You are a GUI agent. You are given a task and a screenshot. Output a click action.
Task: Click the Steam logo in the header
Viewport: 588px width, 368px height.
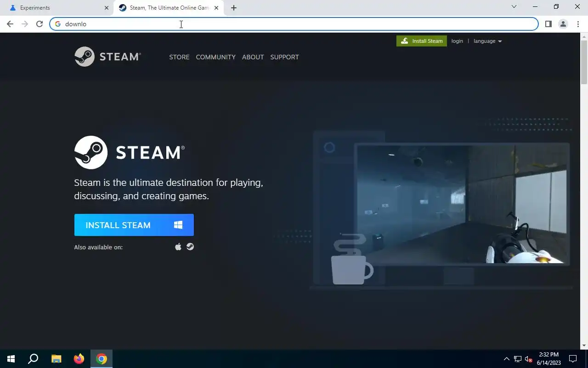[107, 57]
